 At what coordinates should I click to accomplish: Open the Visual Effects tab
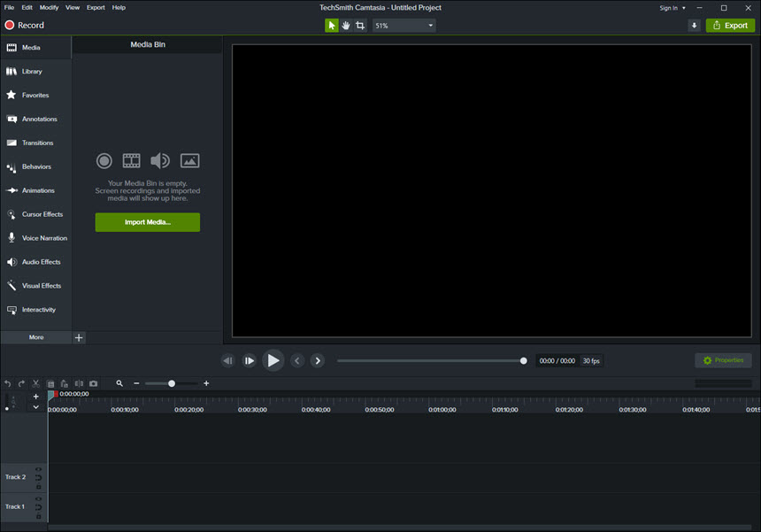click(36, 285)
